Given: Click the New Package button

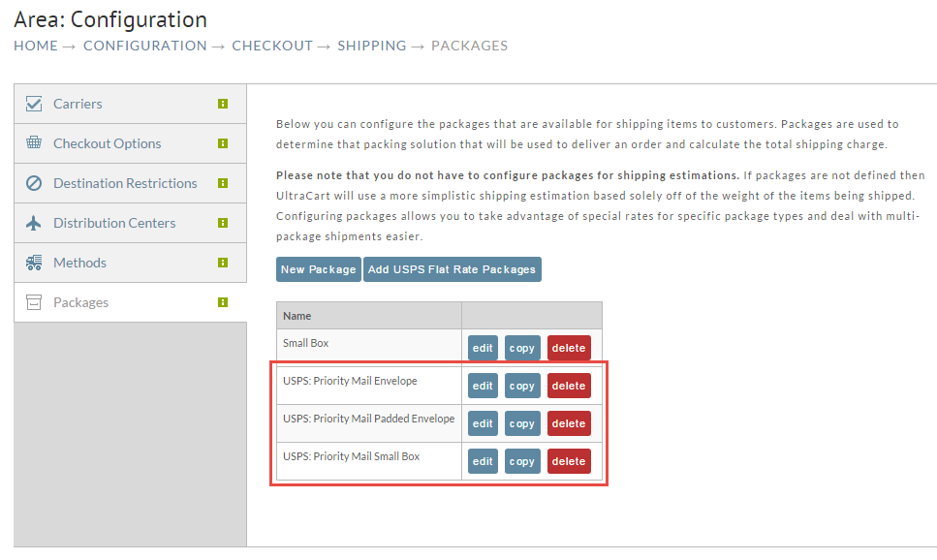Looking at the screenshot, I should (319, 269).
